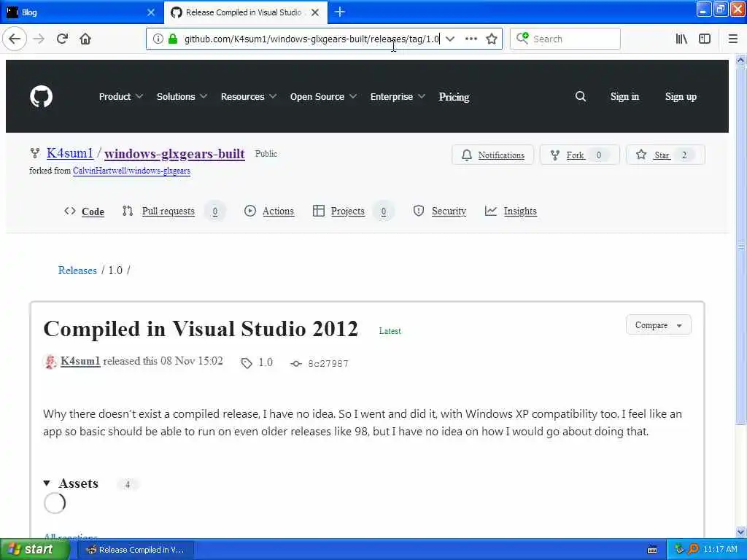Click the browser Forward arrow button
The height and width of the screenshot is (560, 747).
point(39,39)
